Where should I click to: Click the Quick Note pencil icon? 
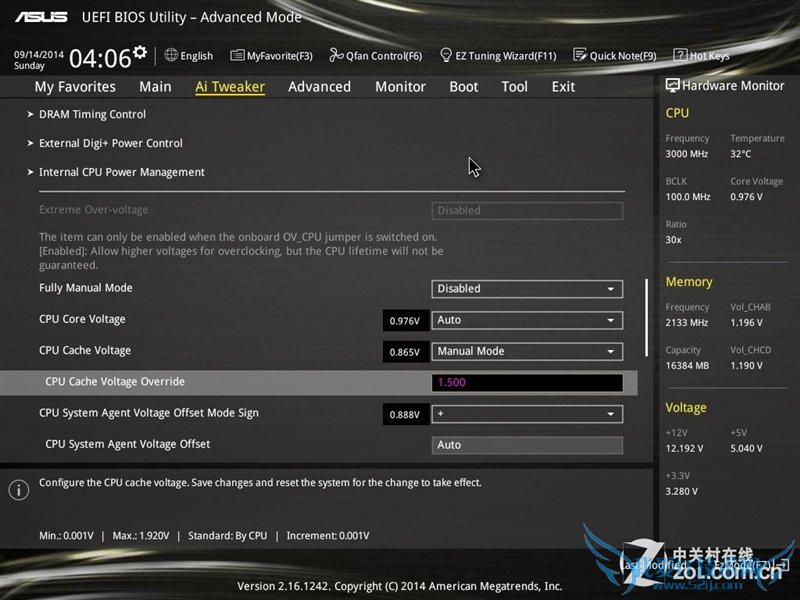click(x=580, y=55)
